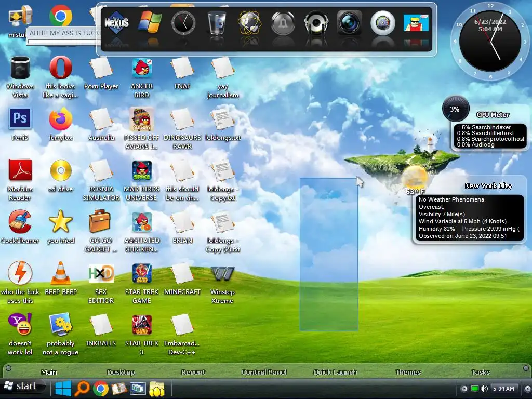The height and width of the screenshot is (399, 532).
Task: Open 'probably not a rogue' icon
Action: (x=61, y=324)
